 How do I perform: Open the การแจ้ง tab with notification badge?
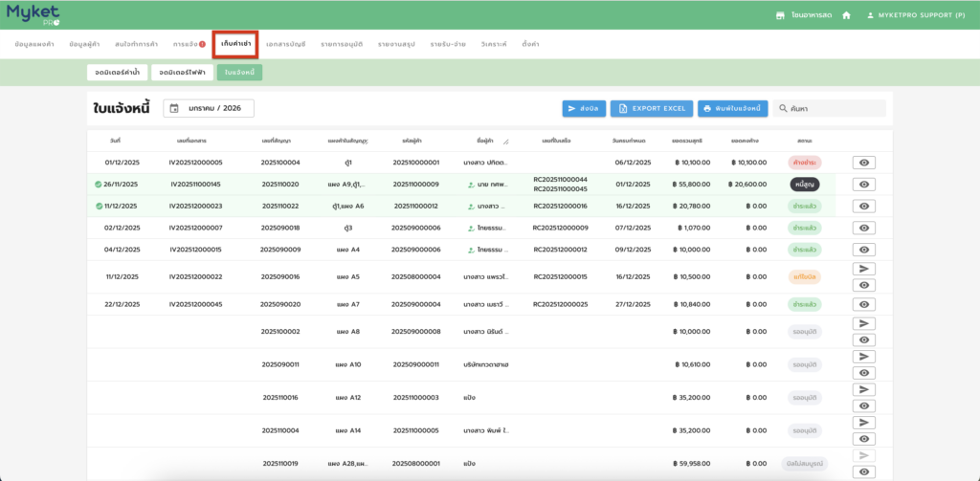189,44
